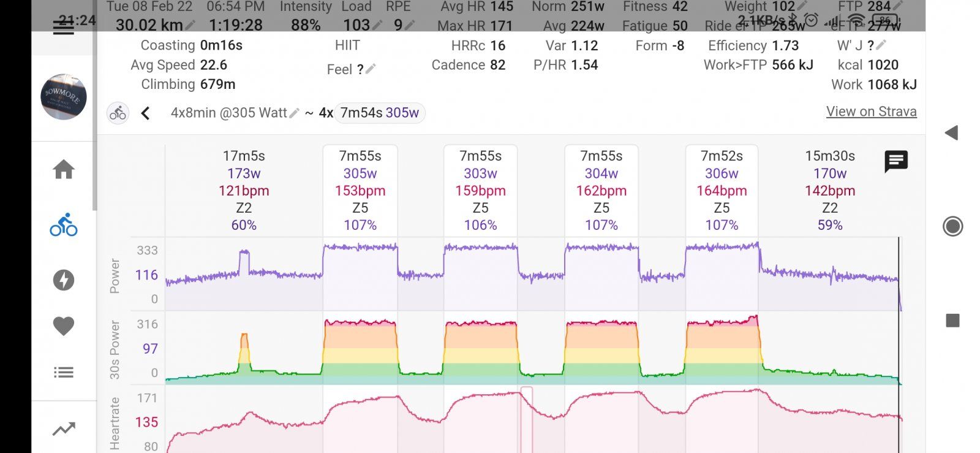The image size is (980, 453).
Task: Edit the RPE 9 value
Action: tap(410, 25)
